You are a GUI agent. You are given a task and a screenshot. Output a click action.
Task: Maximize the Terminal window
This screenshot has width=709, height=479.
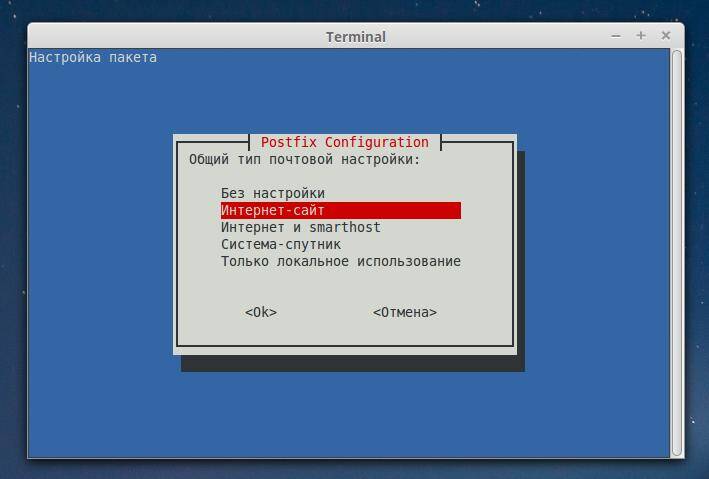click(641, 35)
